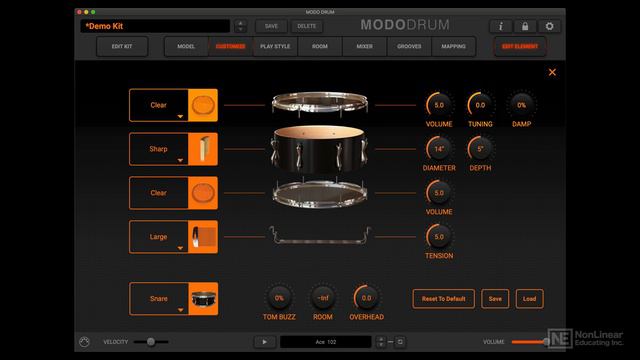The image size is (640, 360).
Task: Click the SAVE preset button
Action: coord(271,26)
